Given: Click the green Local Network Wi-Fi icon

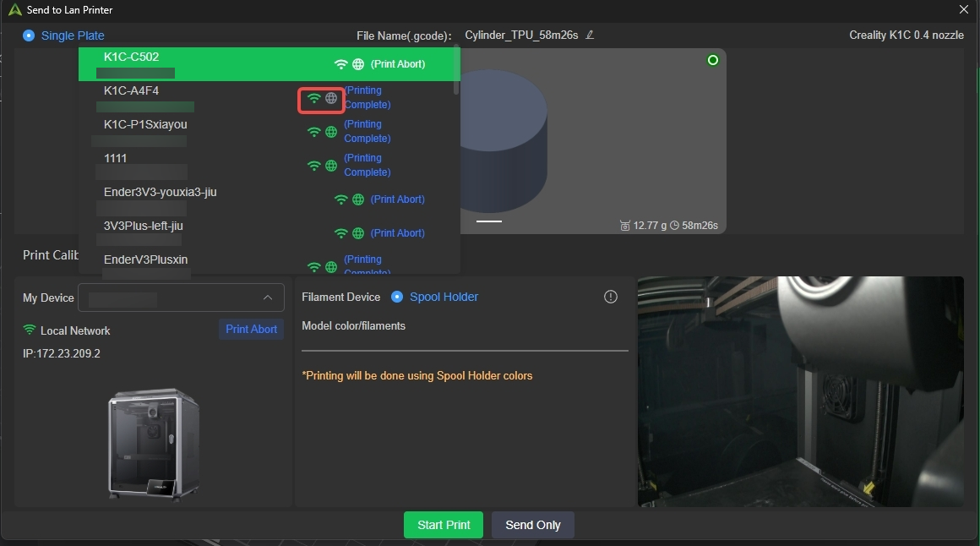Looking at the screenshot, I should 30,330.
